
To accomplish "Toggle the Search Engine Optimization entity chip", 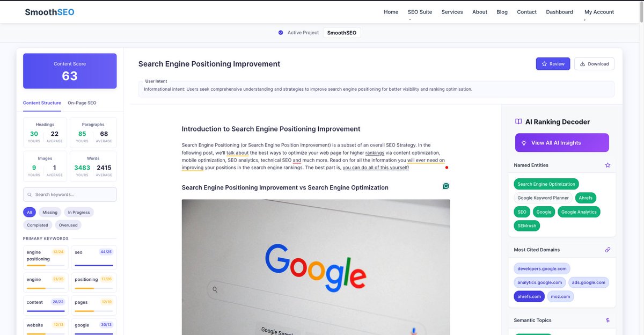I will pyautogui.click(x=546, y=184).
